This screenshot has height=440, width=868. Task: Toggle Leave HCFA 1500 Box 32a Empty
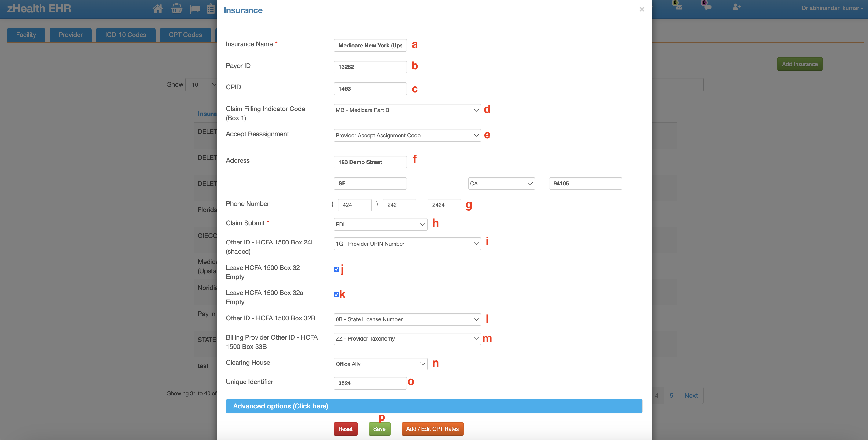click(336, 294)
